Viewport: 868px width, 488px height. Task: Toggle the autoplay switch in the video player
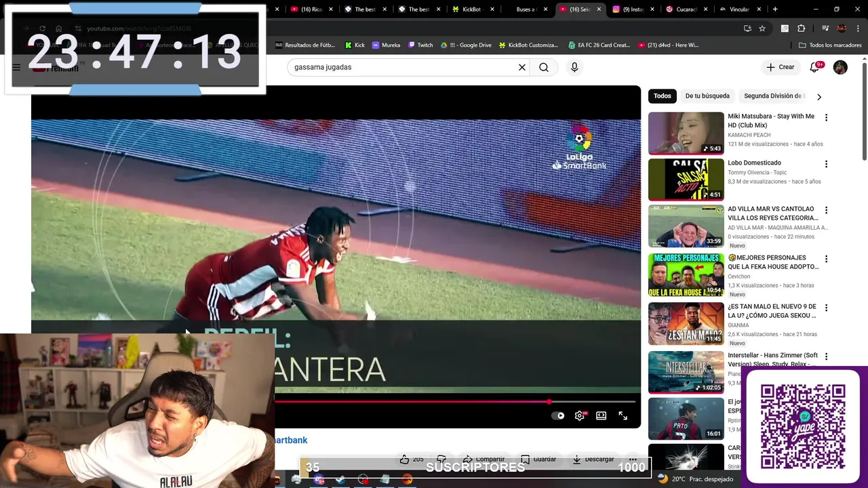[x=557, y=415]
